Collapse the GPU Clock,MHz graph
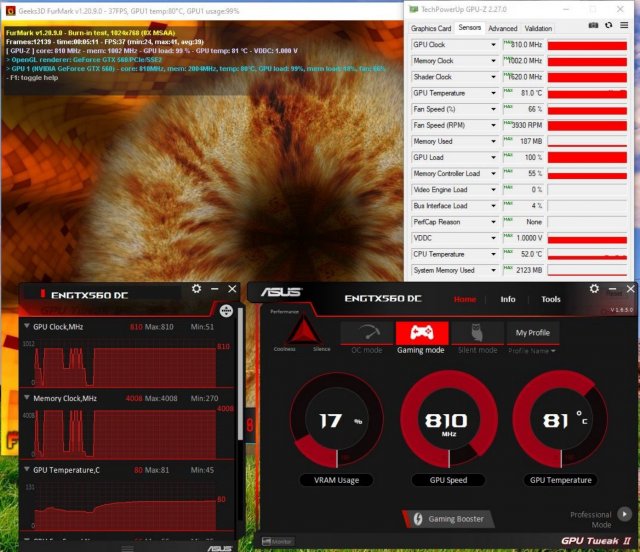This screenshot has width=640, height=552. pyautogui.click(x=26, y=327)
